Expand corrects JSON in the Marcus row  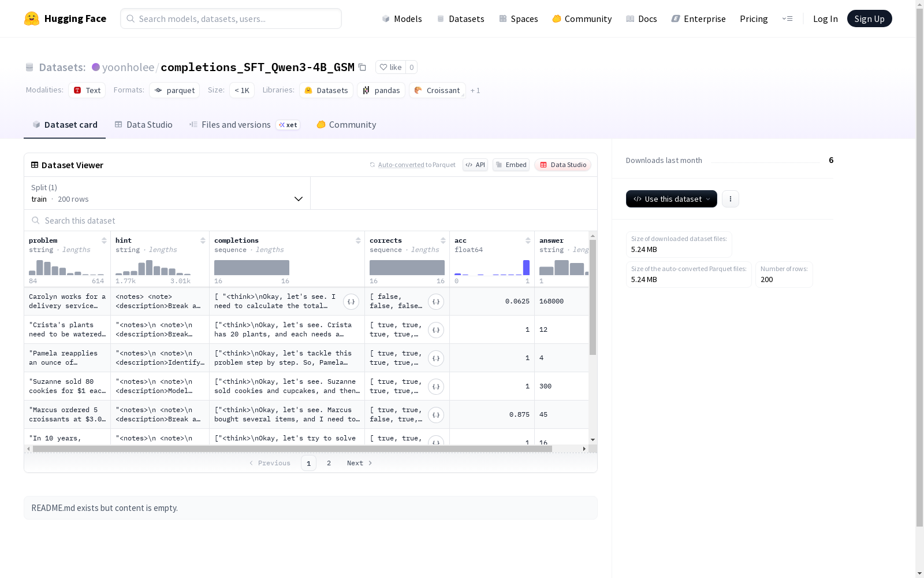436,415
